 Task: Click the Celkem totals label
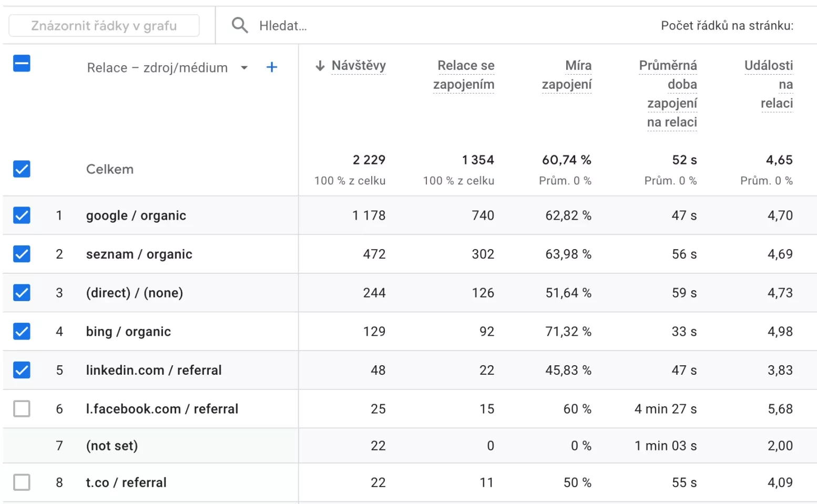coord(110,169)
